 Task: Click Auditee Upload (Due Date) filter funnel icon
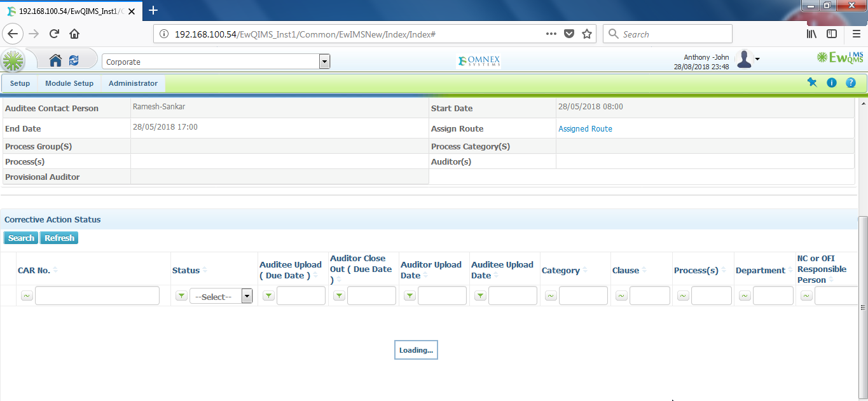pos(268,296)
